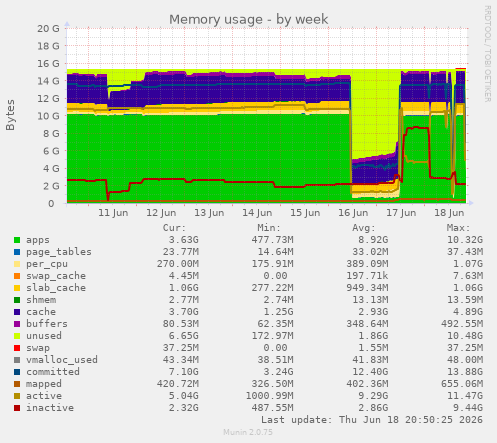Click the cache current value 3.70G

(x=183, y=312)
